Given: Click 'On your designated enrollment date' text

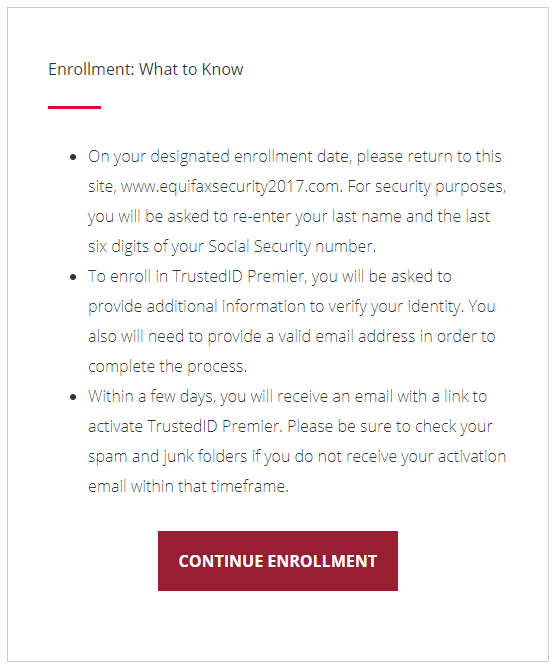Looking at the screenshot, I should 220,157.
